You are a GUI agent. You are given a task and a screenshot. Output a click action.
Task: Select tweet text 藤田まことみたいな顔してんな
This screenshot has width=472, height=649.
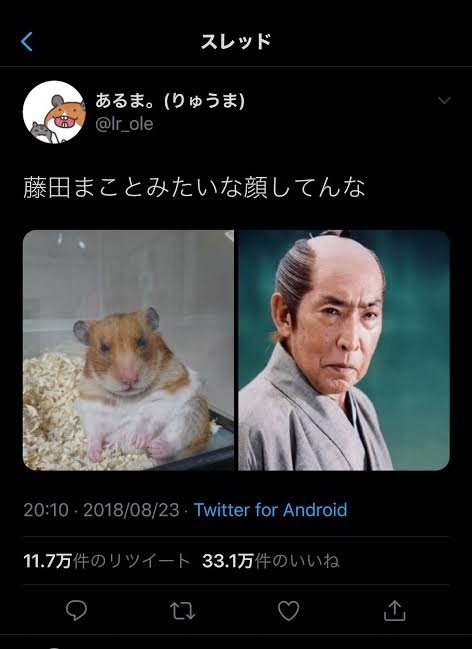point(194,187)
